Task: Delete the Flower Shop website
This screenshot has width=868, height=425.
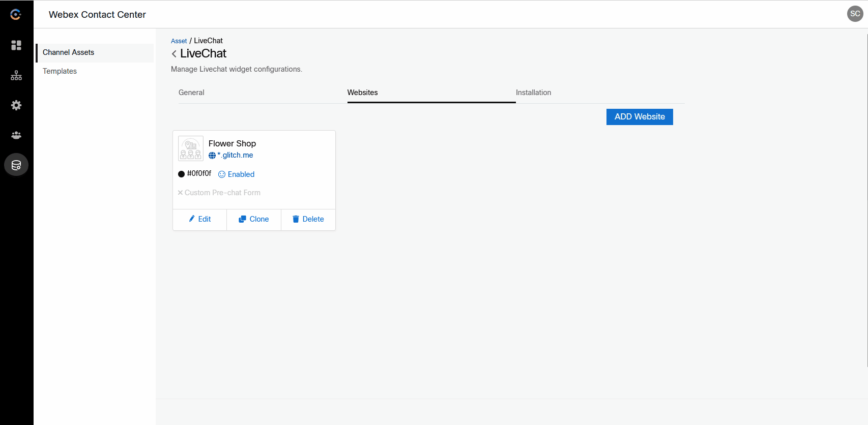Action: (308, 219)
